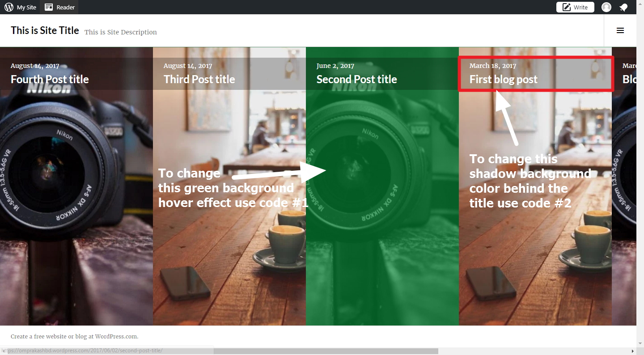Screen dimensions: 644x355
Task: Click the partially visible fifth post at right edge
Action: (625, 179)
